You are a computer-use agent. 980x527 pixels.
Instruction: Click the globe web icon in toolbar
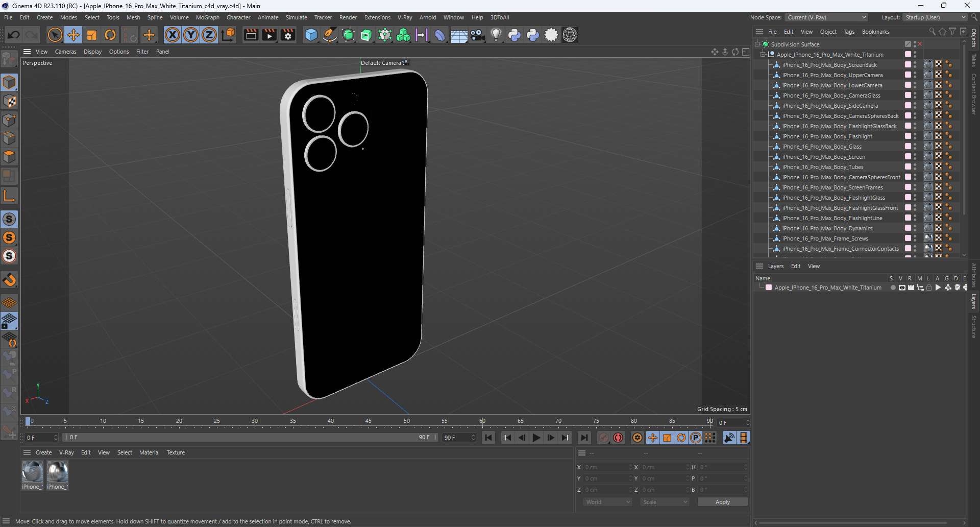pos(570,35)
